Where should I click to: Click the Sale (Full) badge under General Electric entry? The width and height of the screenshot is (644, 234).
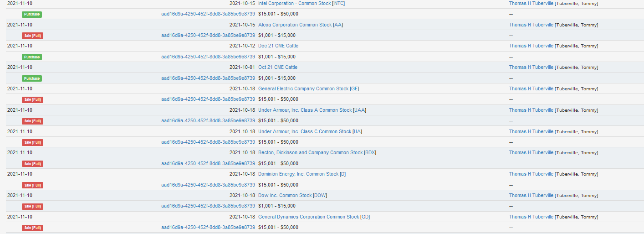click(x=32, y=99)
